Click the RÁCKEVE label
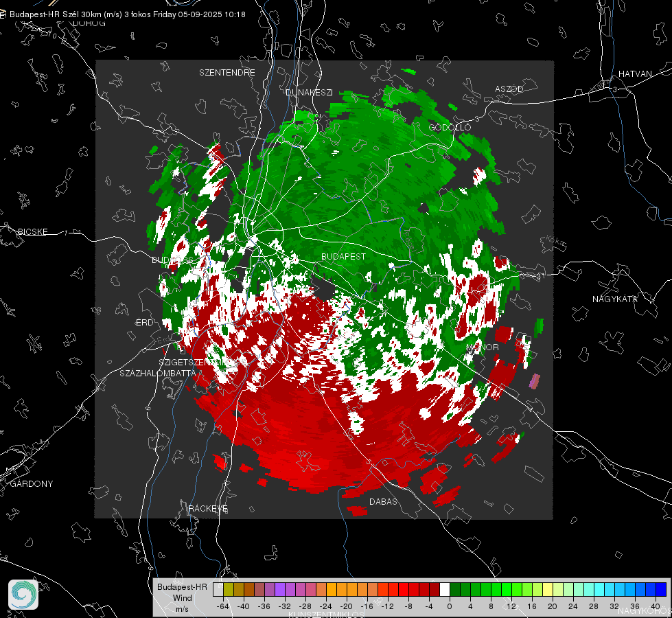672x618 pixels. coord(208,508)
